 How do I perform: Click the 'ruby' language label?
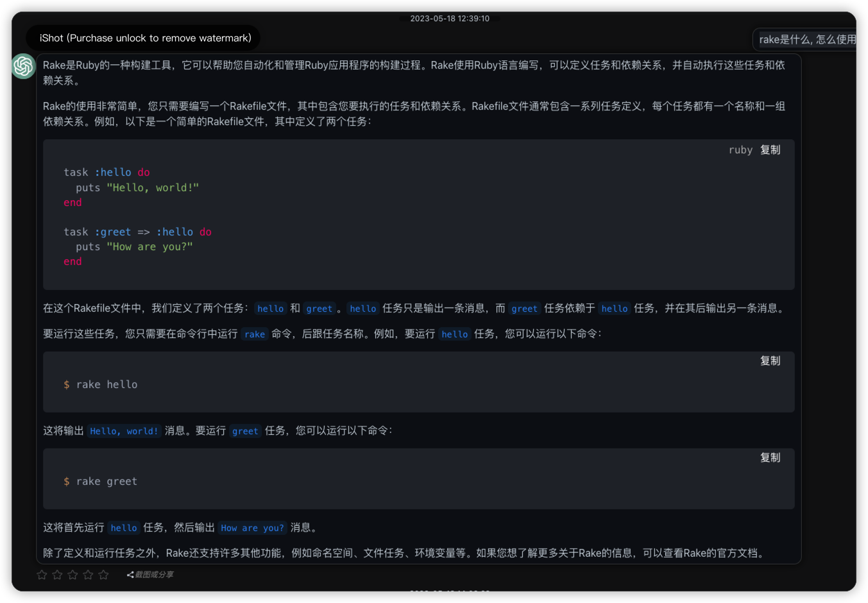[x=740, y=150]
